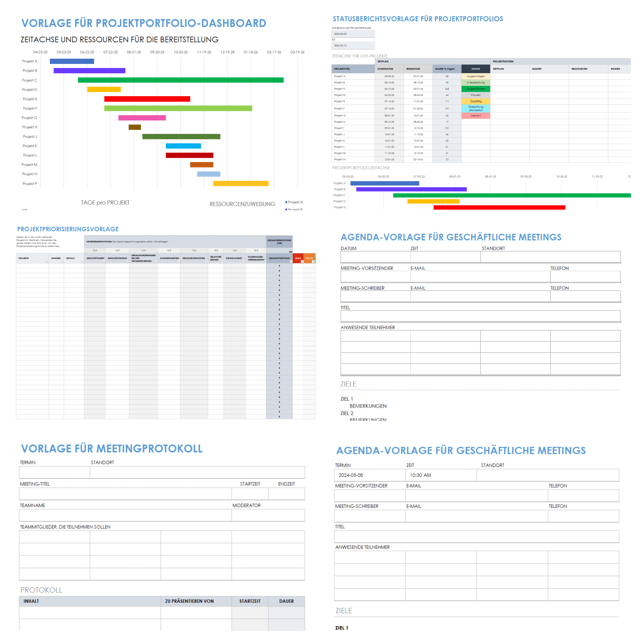Click the brown Projekt H bar in dashboard Gantt
Viewport: 644px width, 644px height.
coord(135,127)
